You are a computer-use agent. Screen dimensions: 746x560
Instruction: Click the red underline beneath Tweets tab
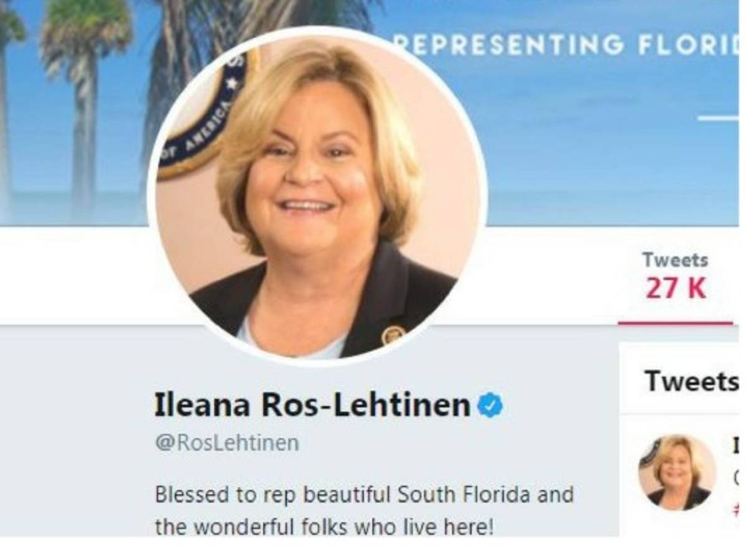click(x=675, y=324)
